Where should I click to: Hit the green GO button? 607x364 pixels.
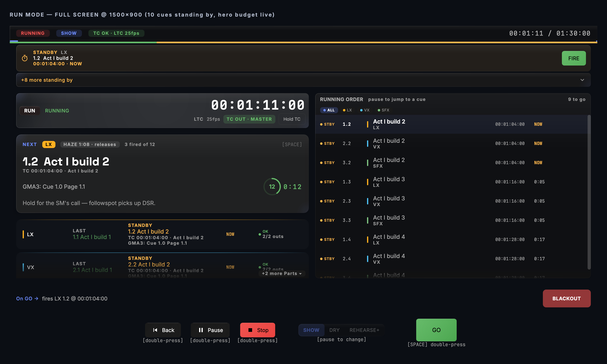click(436, 330)
